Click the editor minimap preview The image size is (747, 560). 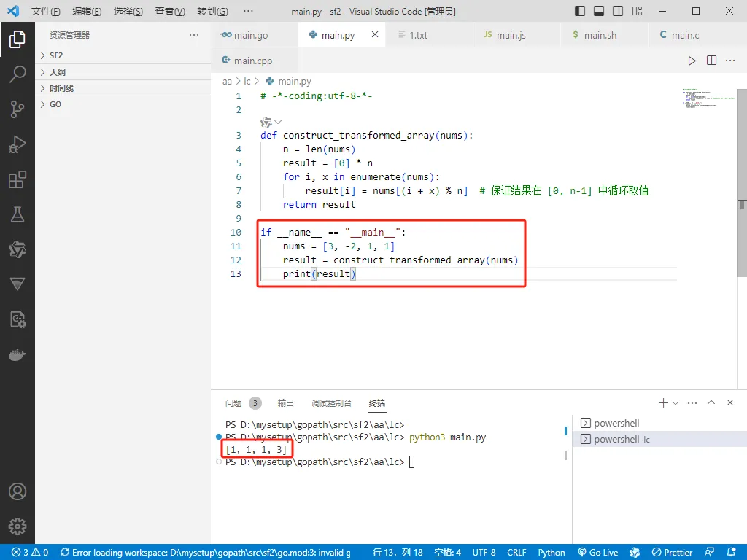click(708, 98)
